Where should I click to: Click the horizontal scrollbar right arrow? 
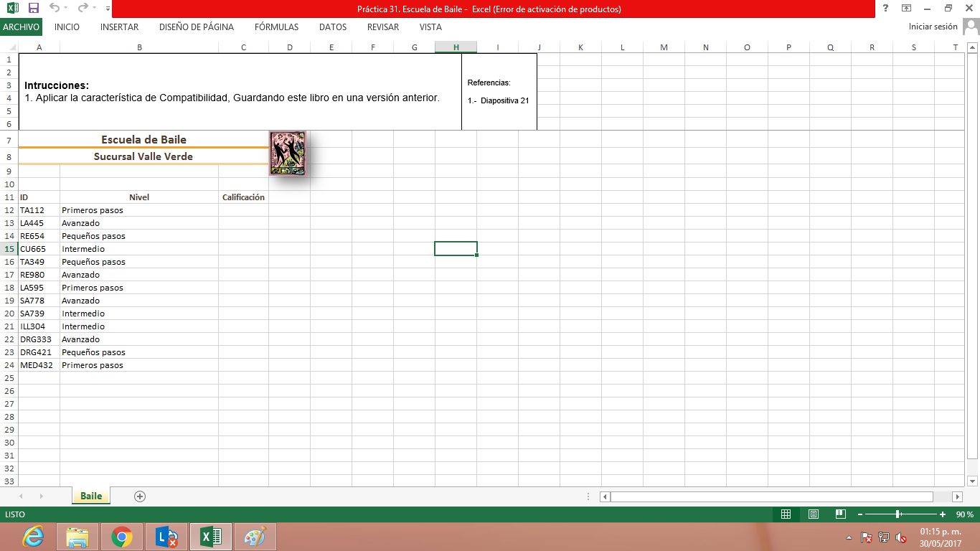point(957,496)
